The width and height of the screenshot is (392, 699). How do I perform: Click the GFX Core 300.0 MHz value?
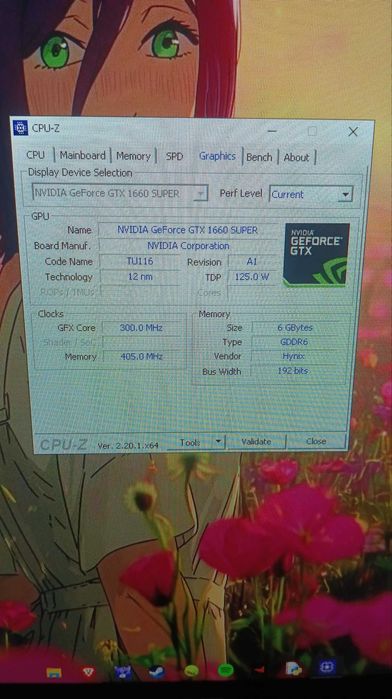141,328
